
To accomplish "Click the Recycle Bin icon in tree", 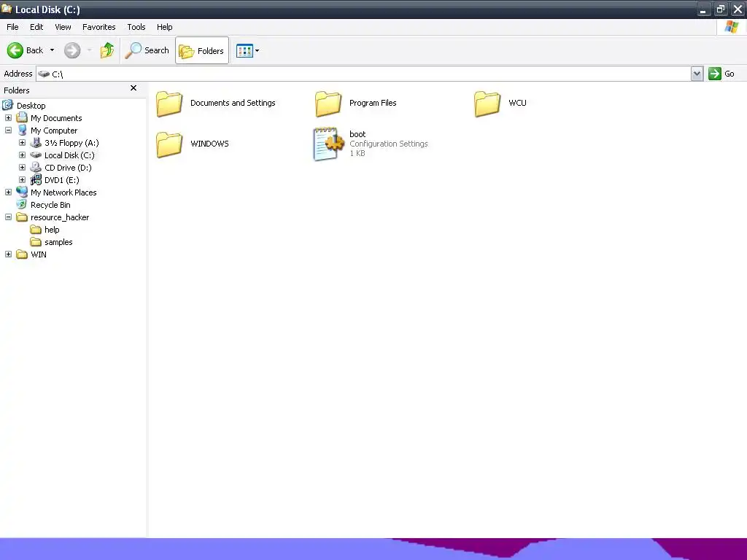I will [x=22, y=204].
